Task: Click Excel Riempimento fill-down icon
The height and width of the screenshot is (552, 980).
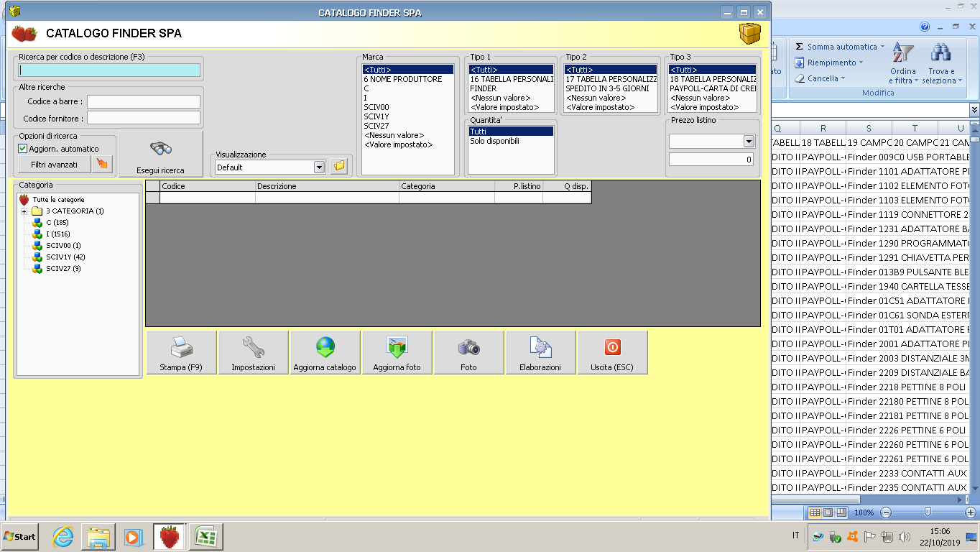Action: coord(799,63)
